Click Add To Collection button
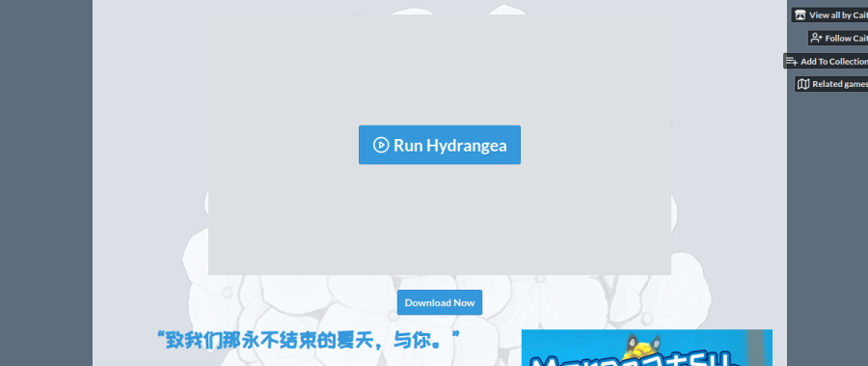Screen dimensions: 868x366 826,61
